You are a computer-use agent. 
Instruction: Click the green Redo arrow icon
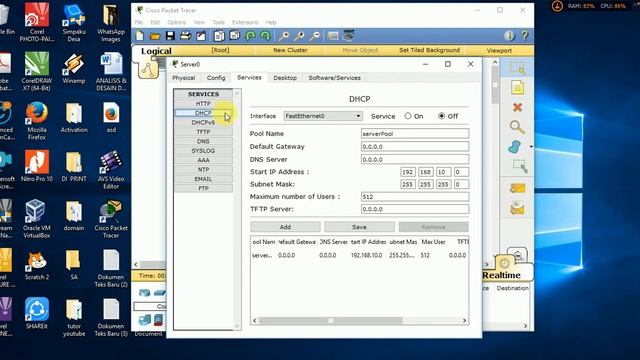(265, 36)
